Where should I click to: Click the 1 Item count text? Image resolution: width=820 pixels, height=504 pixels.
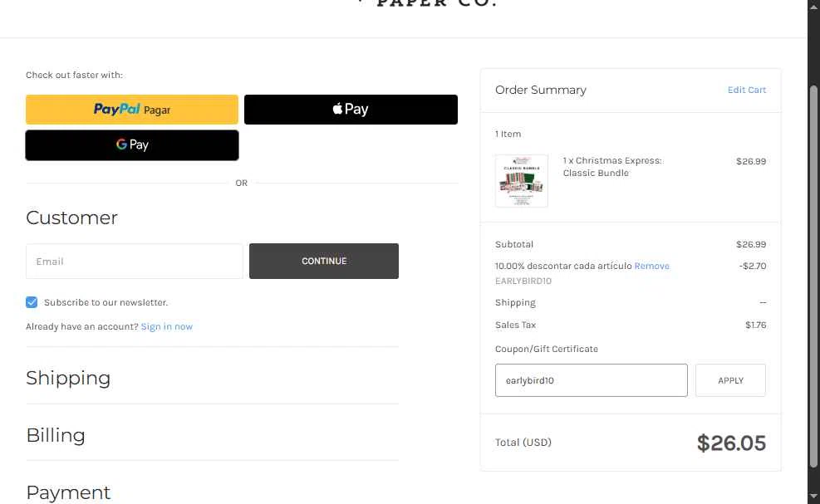click(x=508, y=134)
